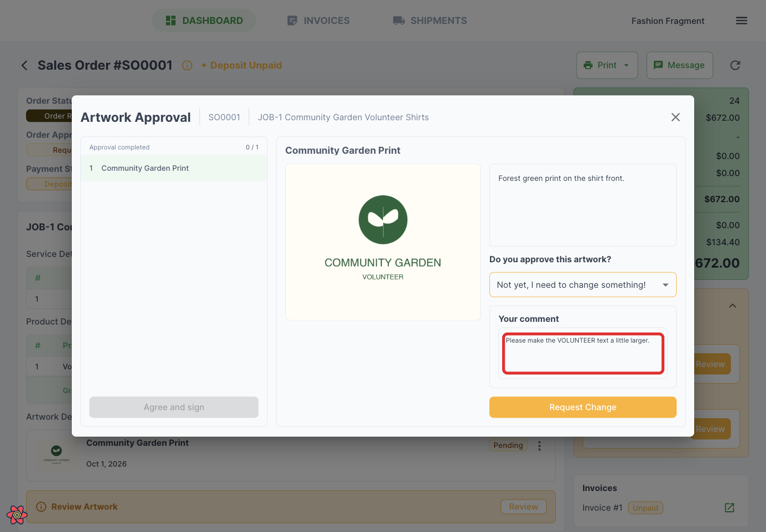The width and height of the screenshot is (766, 532).
Task: Click the artwork description text box
Action: click(583, 205)
